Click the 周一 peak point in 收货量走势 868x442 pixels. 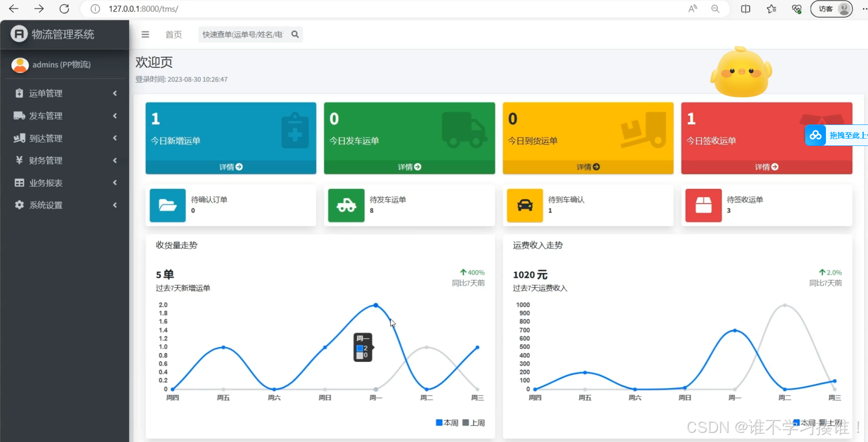[x=376, y=305]
